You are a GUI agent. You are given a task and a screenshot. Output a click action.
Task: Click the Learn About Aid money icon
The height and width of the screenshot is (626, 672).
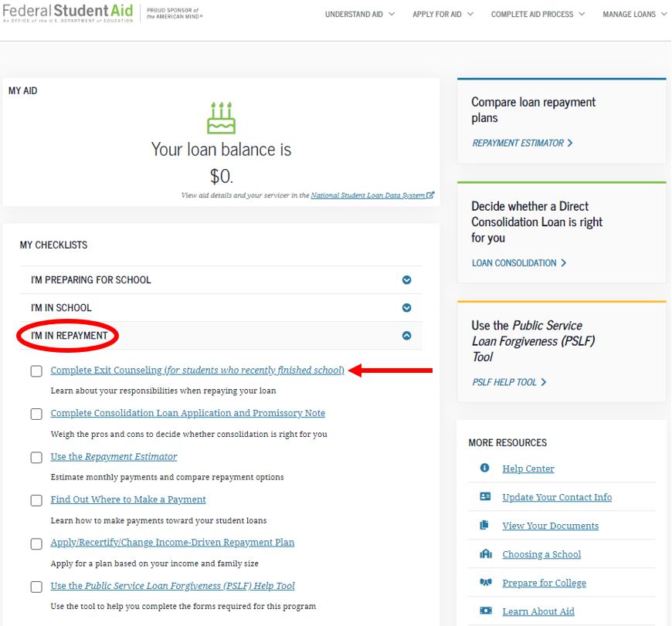(485, 611)
